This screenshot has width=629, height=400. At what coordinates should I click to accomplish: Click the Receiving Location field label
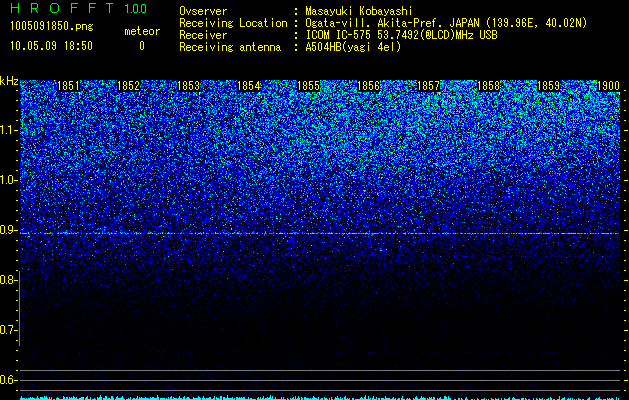coord(233,23)
